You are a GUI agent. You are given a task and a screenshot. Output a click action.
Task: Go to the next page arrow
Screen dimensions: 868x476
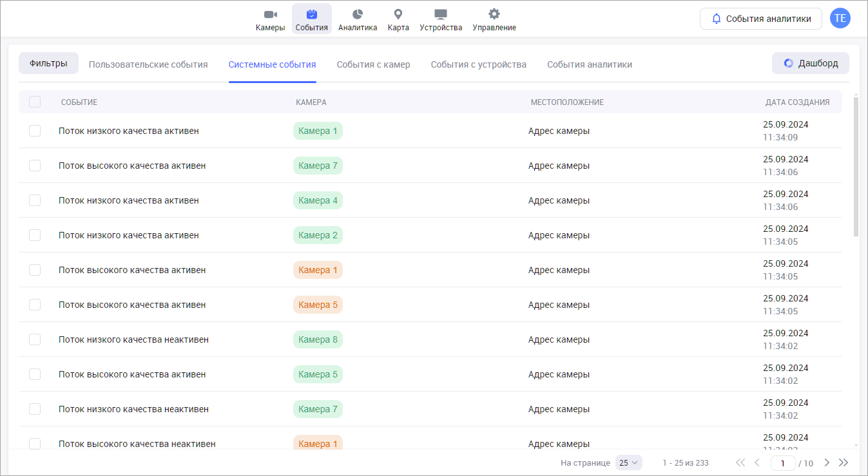point(827,462)
